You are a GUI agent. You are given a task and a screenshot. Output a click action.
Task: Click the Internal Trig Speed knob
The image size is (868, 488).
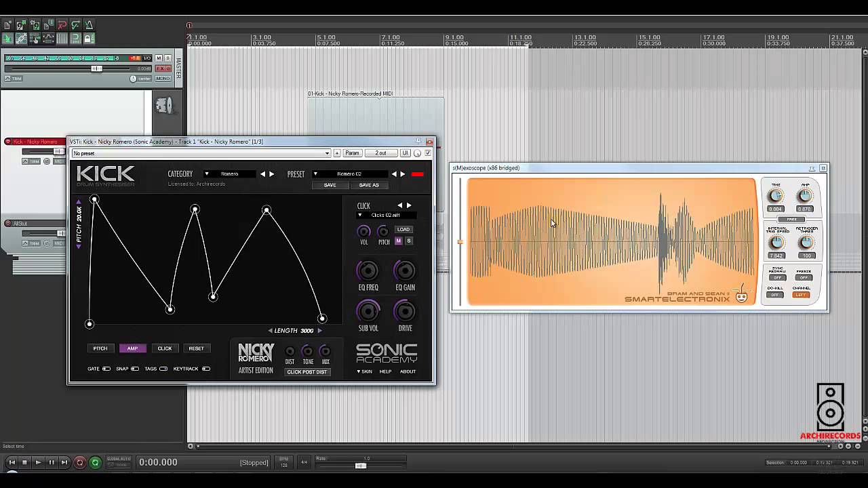(x=777, y=243)
